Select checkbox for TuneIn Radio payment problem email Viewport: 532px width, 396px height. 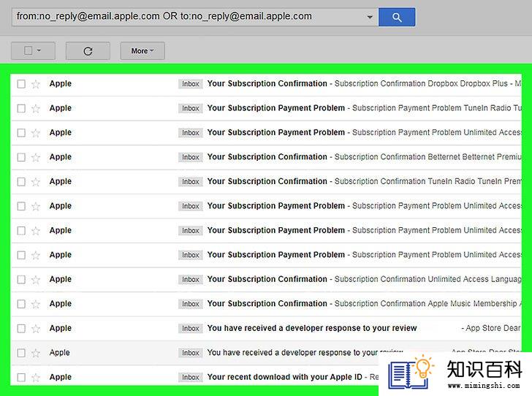pos(21,108)
